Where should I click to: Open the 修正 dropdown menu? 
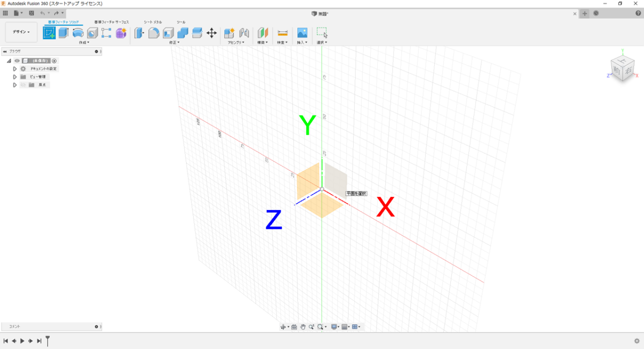point(174,42)
